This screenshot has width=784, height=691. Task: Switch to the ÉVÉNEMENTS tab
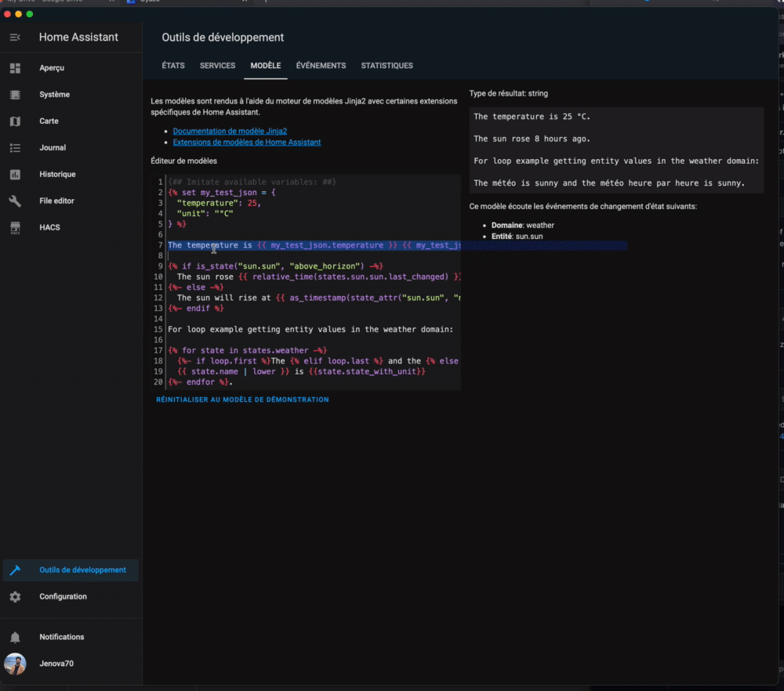click(321, 66)
